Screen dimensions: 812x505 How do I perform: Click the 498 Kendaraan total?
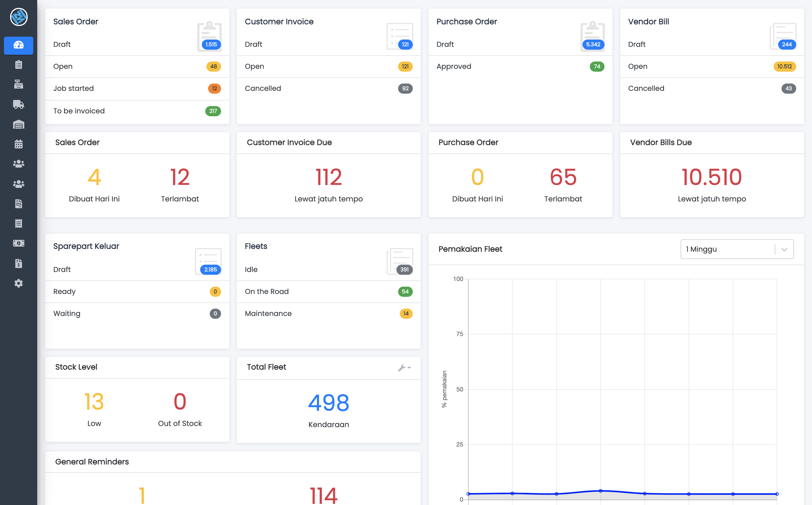(328, 403)
